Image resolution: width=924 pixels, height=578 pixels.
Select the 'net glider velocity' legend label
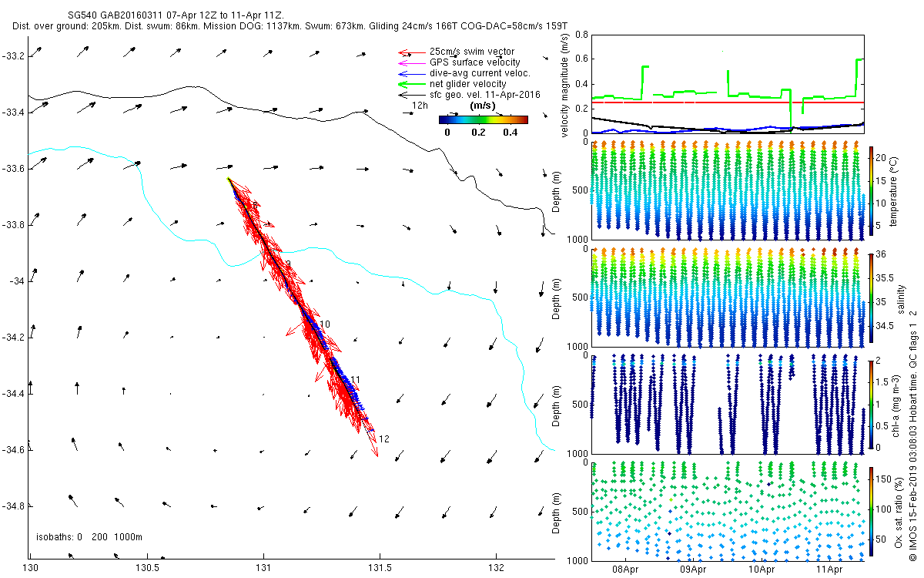coord(468,84)
